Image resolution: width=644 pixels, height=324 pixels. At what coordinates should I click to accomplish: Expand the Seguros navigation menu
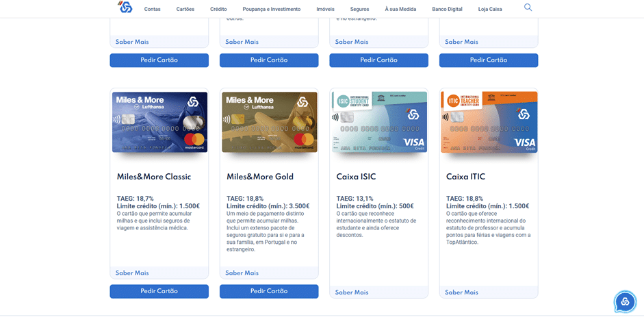(359, 10)
